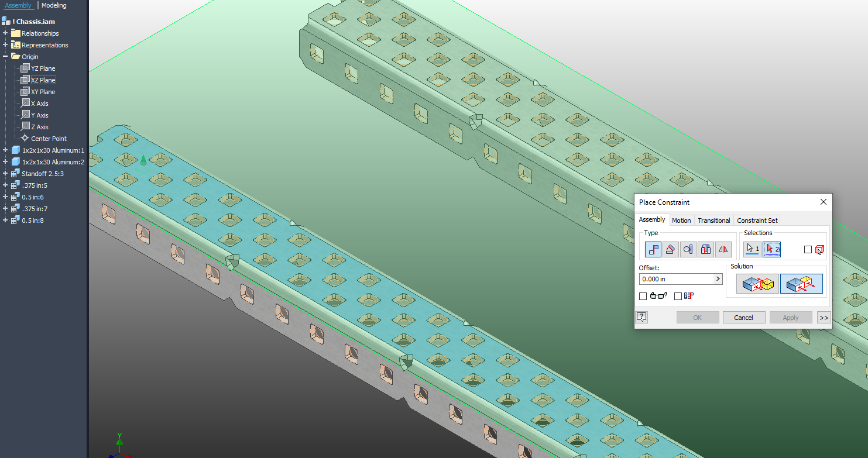Activate the Second Selection cursor button
868x458 pixels.
tap(772, 249)
